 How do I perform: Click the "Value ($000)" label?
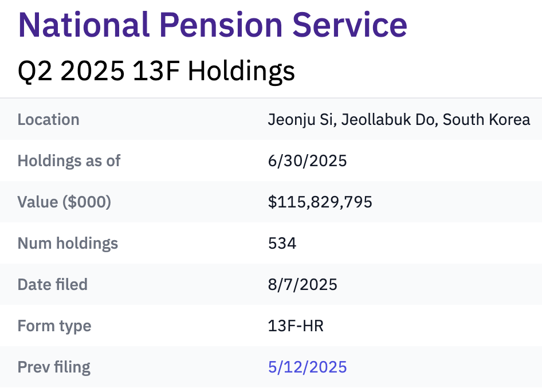(x=65, y=202)
